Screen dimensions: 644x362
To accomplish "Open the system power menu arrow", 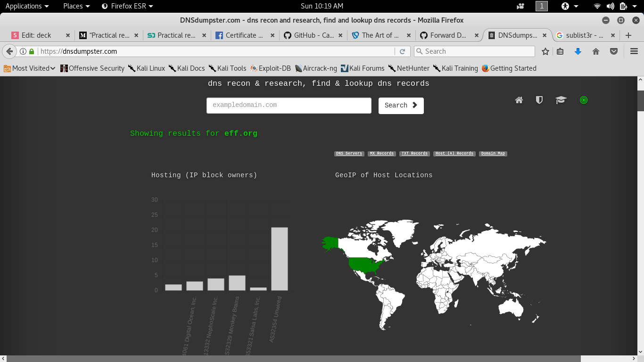I will point(636,6).
